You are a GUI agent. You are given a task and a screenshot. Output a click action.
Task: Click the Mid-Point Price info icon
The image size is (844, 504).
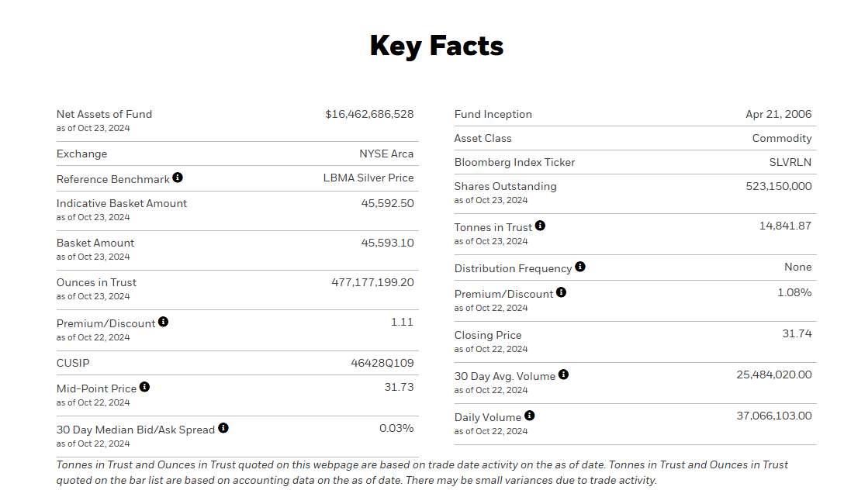coord(144,387)
